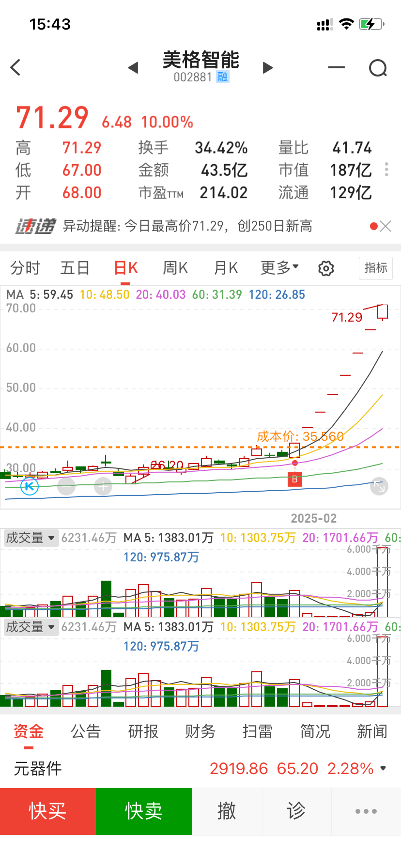This screenshot has width=401, height=868.
Task: Select the 周K tab
Action: (x=175, y=267)
